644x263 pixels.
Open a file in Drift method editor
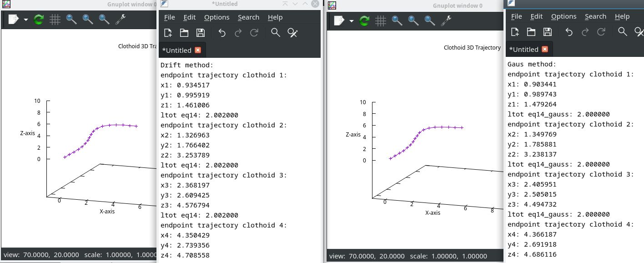[x=184, y=32]
